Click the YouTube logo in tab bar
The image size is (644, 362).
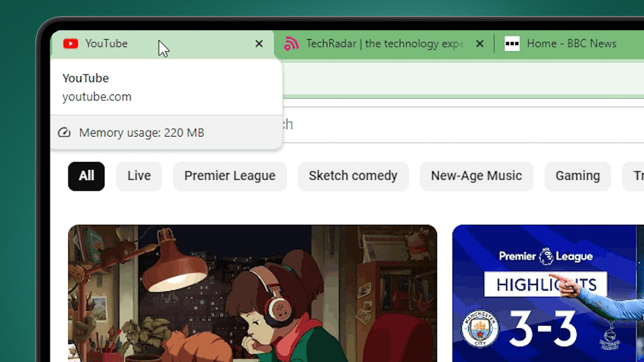[70, 43]
